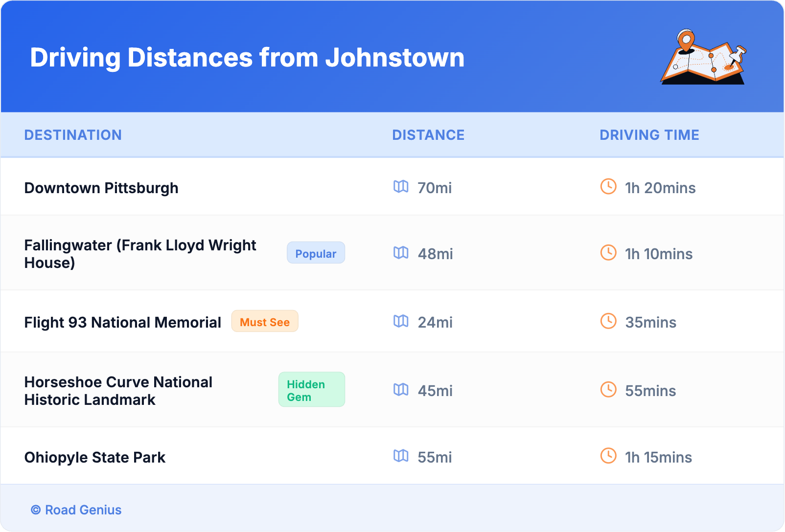Sort by the Distance column header
This screenshot has width=785, height=532.
point(428,135)
